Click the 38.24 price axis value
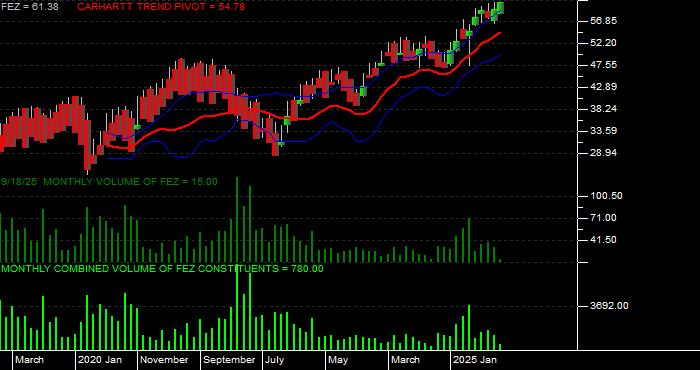700x370 pixels. click(603, 108)
